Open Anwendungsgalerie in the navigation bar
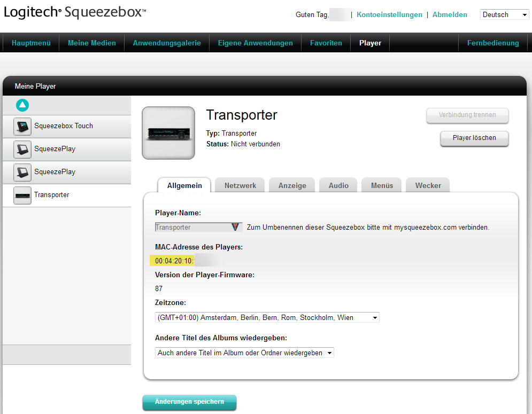The image size is (532, 414). pos(167,43)
